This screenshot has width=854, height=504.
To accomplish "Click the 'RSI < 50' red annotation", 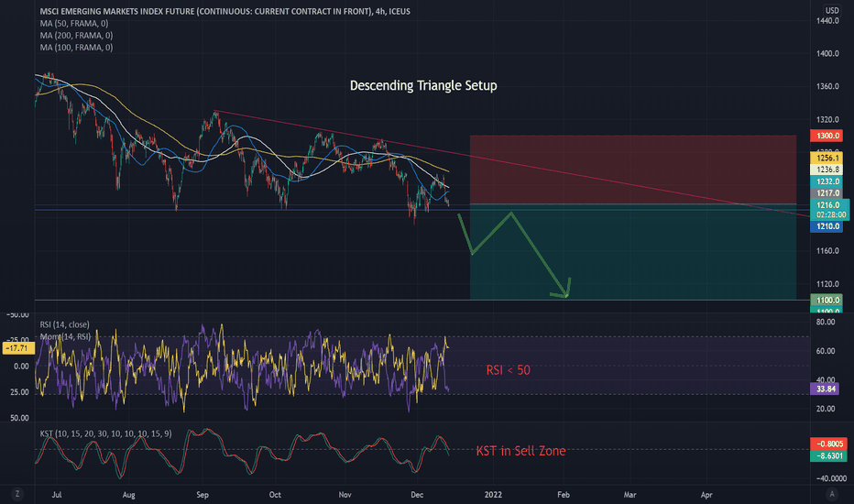I will coord(509,370).
